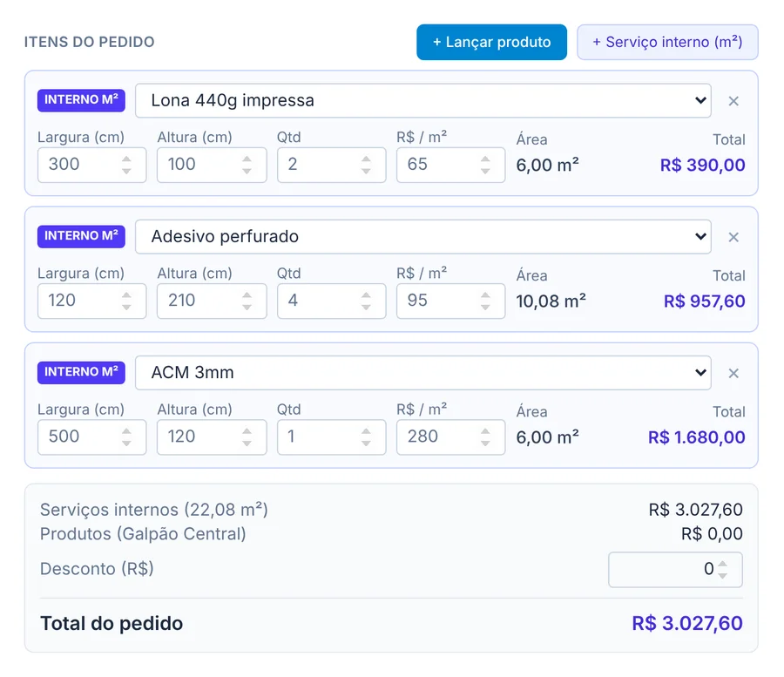Decrease Desconto value with down arrow

pyautogui.click(x=722, y=576)
